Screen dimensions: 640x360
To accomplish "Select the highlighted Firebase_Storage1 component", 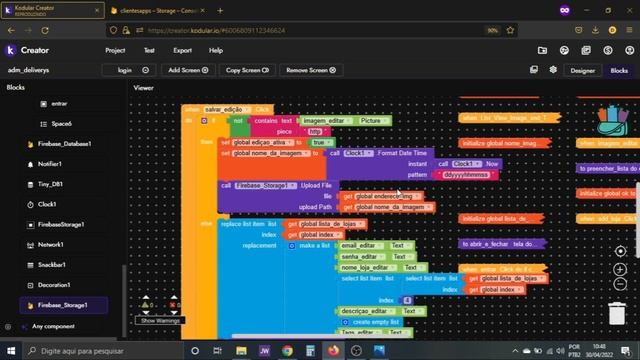I will point(63,305).
